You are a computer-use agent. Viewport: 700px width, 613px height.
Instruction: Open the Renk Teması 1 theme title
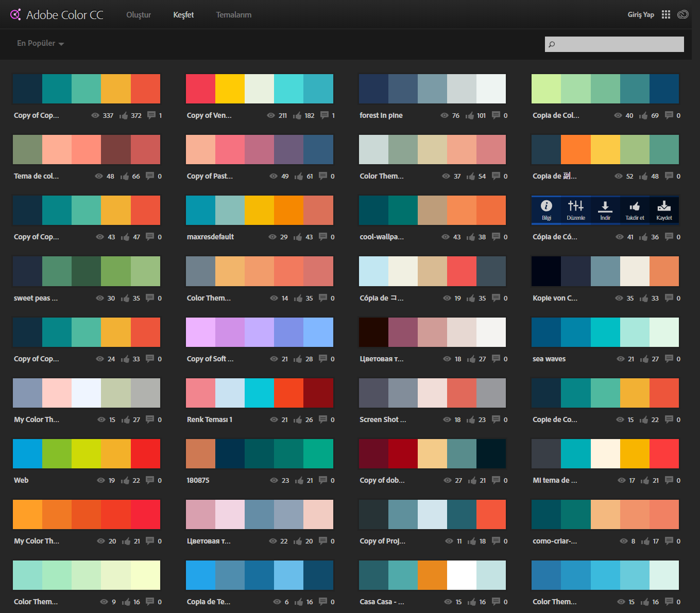[210, 419]
